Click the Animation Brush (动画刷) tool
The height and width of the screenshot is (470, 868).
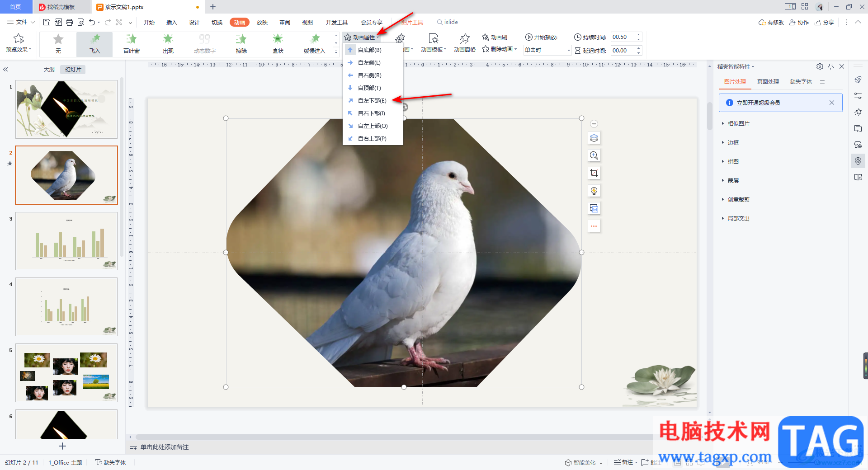(x=495, y=37)
